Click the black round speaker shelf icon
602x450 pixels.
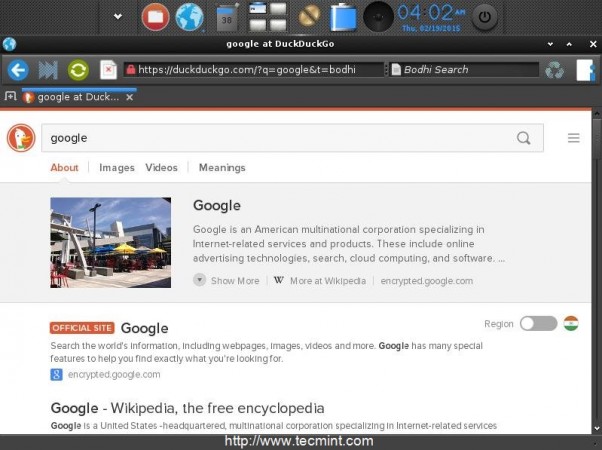coord(378,17)
